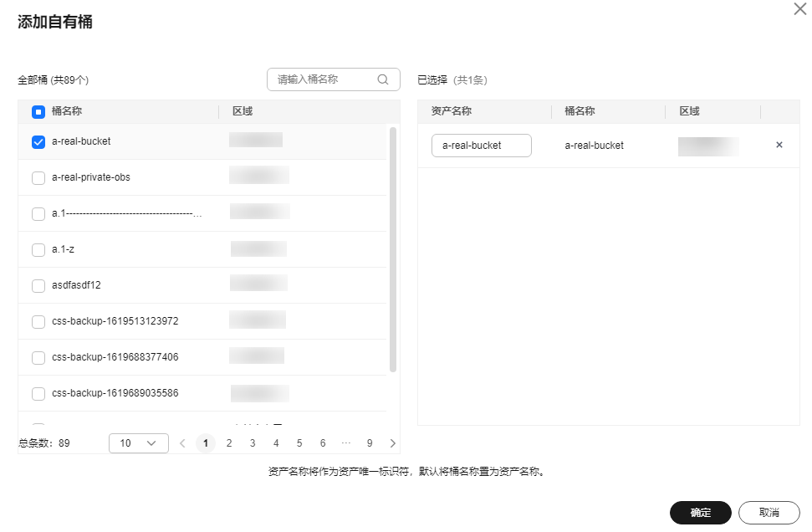Click the a-real-private-obs bucket name
Screen dimensions: 812x532
[91, 177]
